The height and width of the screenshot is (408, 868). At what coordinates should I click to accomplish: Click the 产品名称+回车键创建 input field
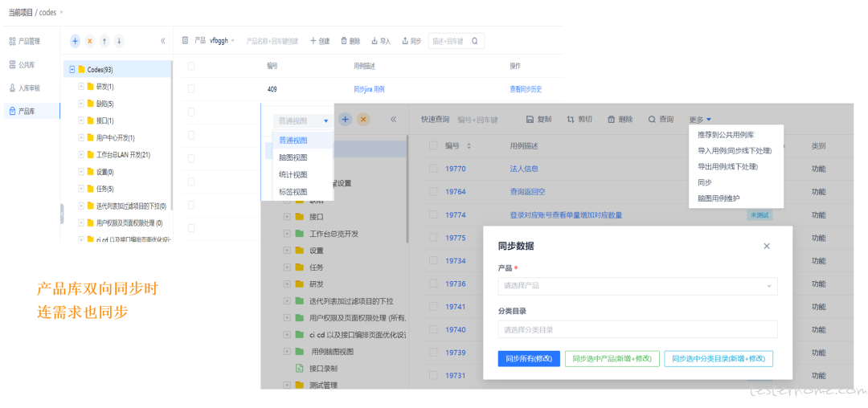pyautogui.click(x=272, y=41)
